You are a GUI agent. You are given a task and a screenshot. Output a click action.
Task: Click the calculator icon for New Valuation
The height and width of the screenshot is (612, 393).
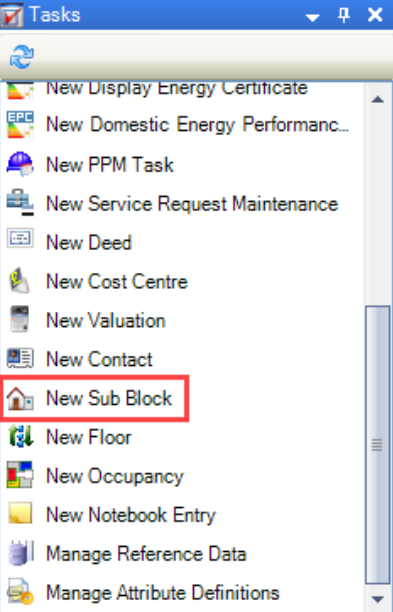tap(20, 319)
